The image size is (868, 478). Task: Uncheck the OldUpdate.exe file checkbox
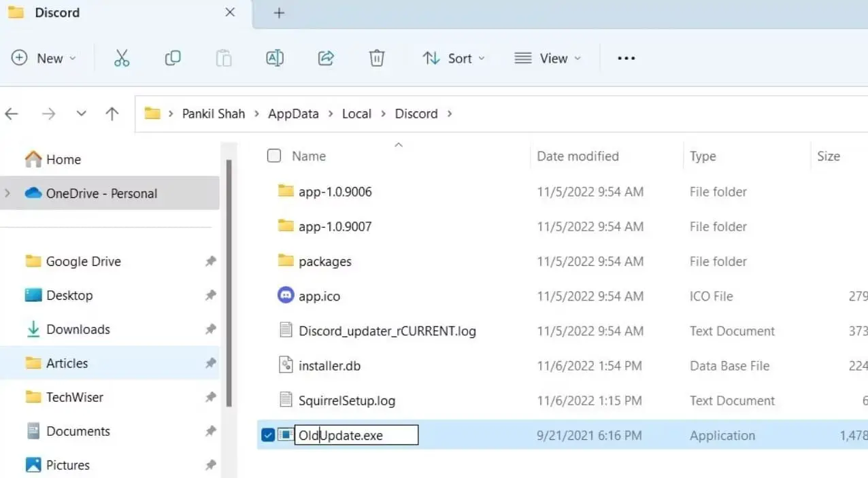pyautogui.click(x=268, y=435)
